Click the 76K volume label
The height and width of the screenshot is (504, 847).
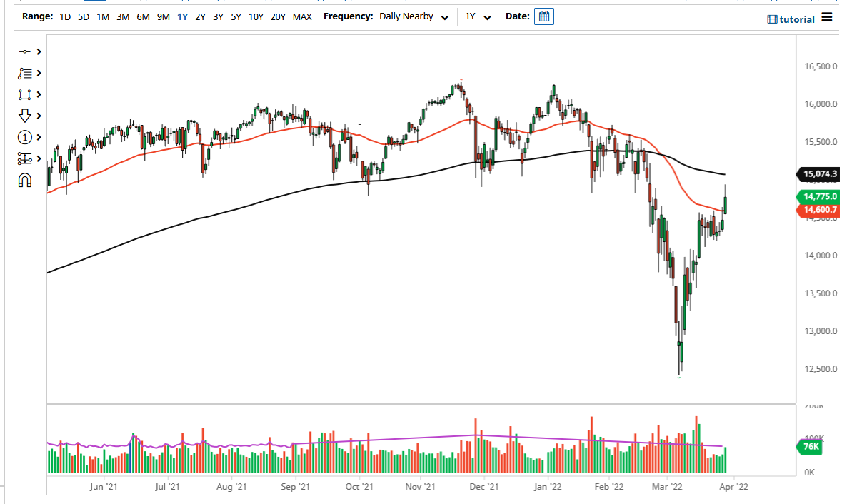click(x=810, y=447)
